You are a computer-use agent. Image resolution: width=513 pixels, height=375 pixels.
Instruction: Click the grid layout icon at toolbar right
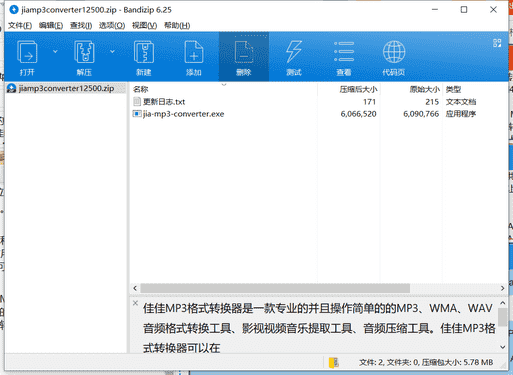coord(497,43)
